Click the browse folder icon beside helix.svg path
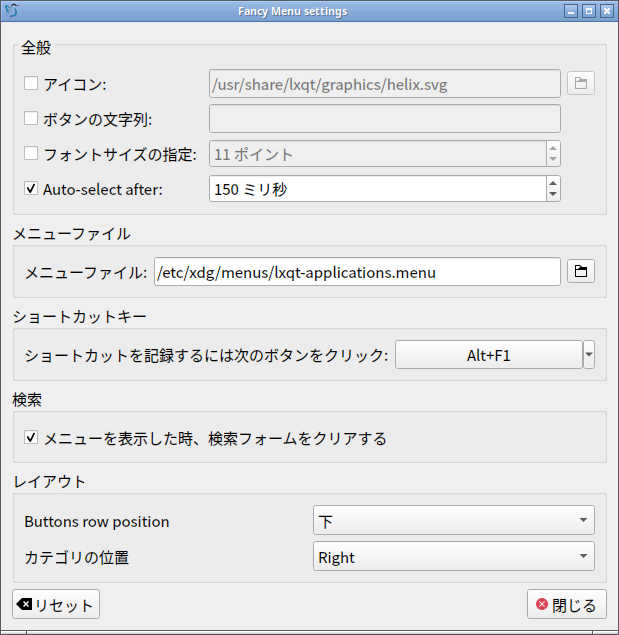Image resolution: width=619 pixels, height=635 pixels. 581,83
